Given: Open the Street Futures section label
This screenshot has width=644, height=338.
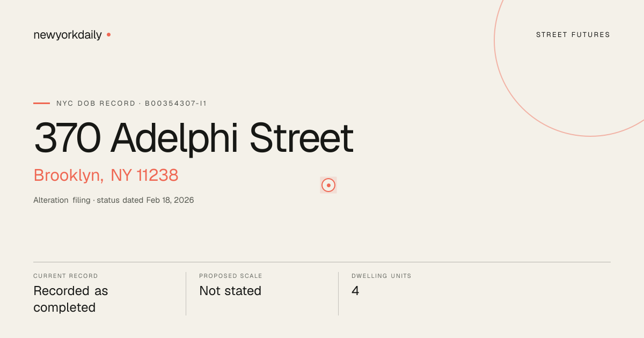Looking at the screenshot, I should coord(573,35).
